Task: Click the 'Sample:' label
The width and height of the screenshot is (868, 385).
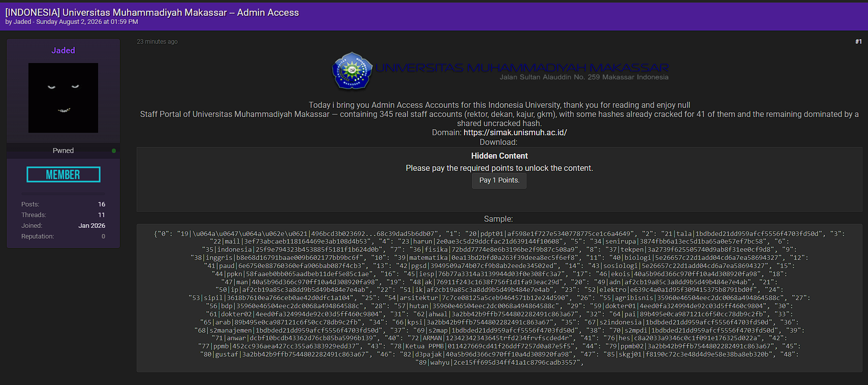Action: click(499, 219)
